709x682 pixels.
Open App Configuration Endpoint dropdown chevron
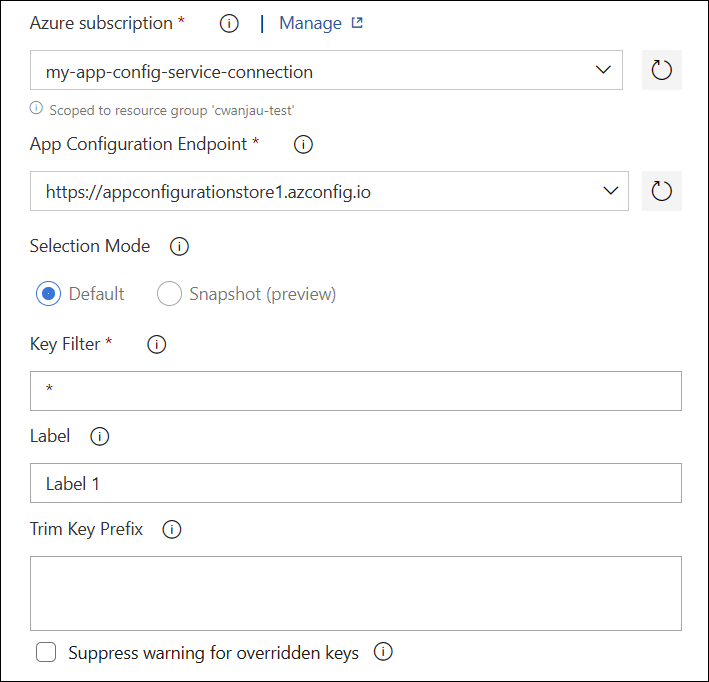(x=611, y=191)
